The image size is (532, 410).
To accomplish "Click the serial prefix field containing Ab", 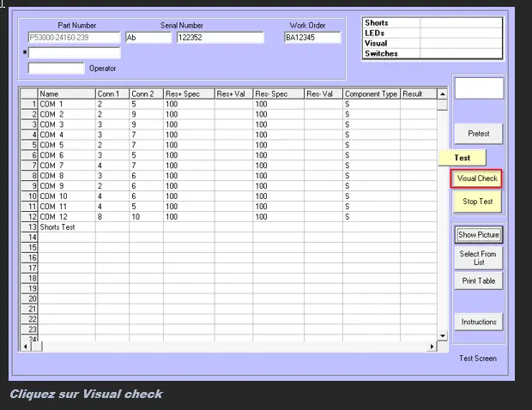I will (148, 37).
